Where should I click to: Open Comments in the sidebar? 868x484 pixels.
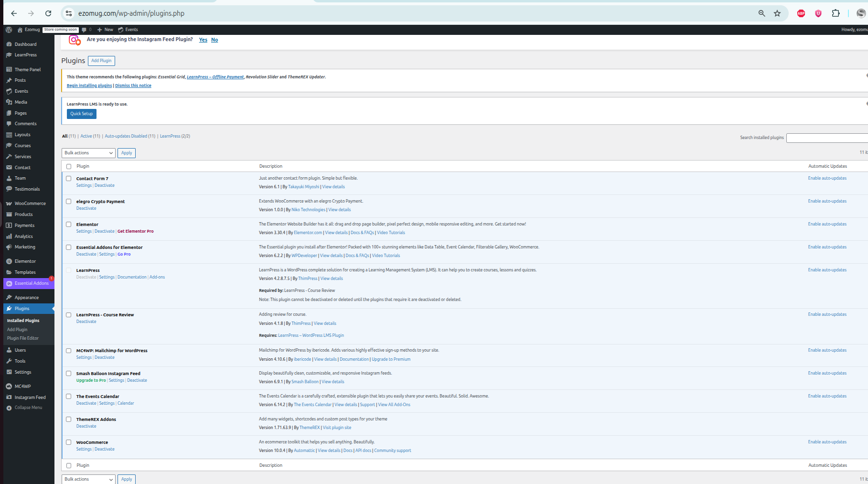[x=25, y=124]
